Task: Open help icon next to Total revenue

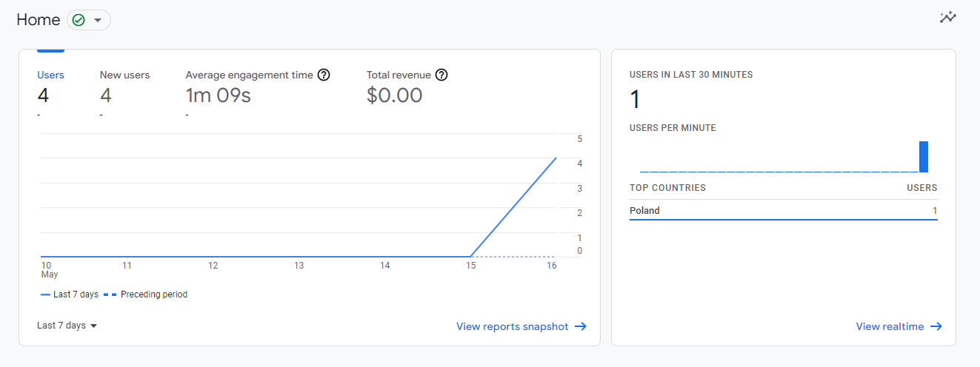Action: tap(442, 75)
